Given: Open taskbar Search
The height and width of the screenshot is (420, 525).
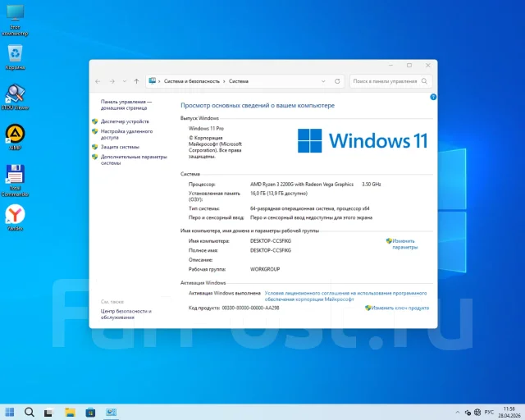Looking at the screenshot, I should 30,412.
